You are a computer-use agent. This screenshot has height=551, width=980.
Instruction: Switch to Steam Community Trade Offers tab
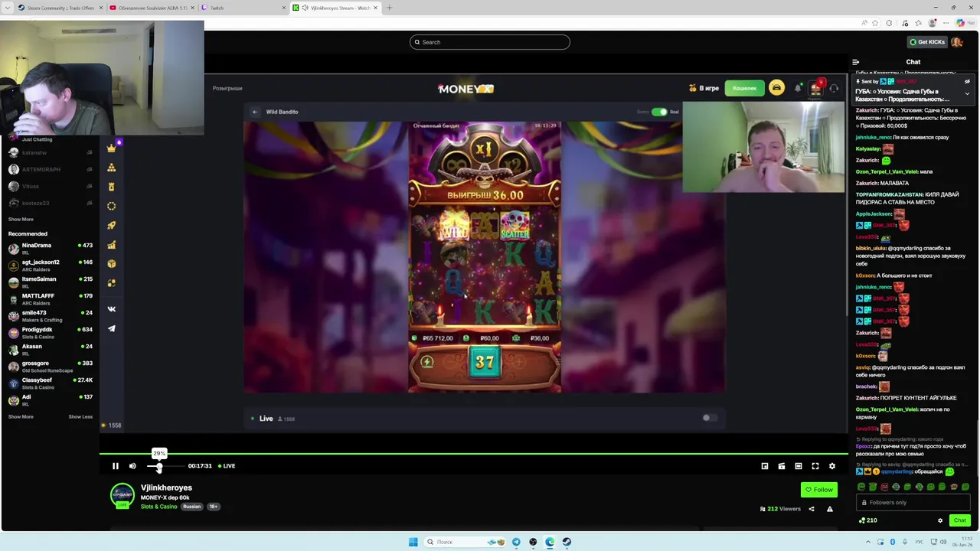point(60,8)
